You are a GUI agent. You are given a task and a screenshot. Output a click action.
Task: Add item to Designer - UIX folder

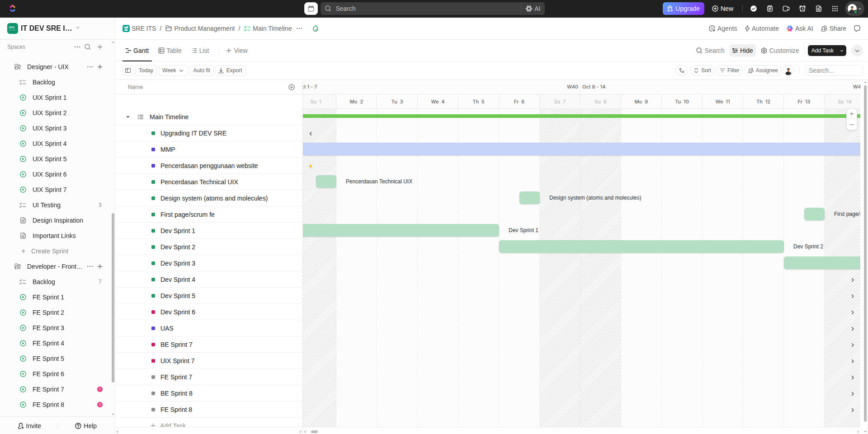[100, 67]
